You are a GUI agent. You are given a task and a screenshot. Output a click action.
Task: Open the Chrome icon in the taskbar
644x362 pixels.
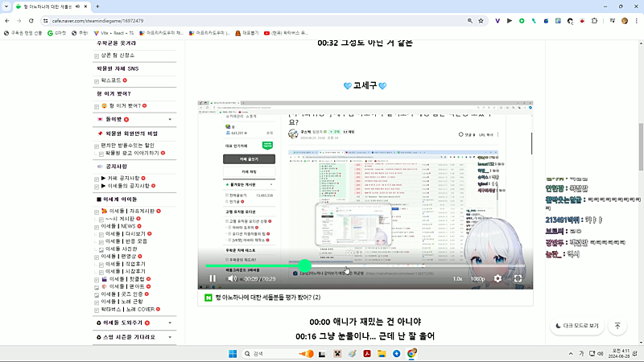pos(411,354)
